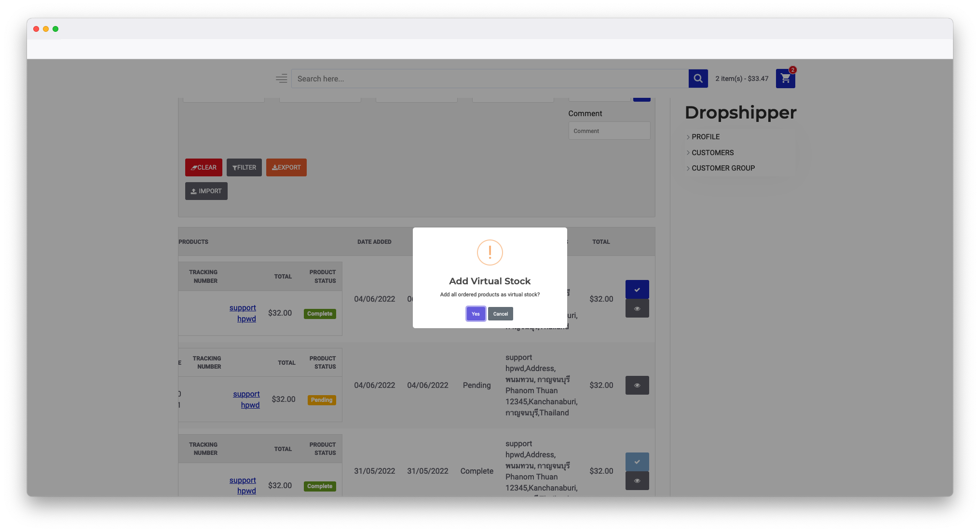
Task: Cancel the Add Virtual Stock dialog
Action: (x=500, y=314)
